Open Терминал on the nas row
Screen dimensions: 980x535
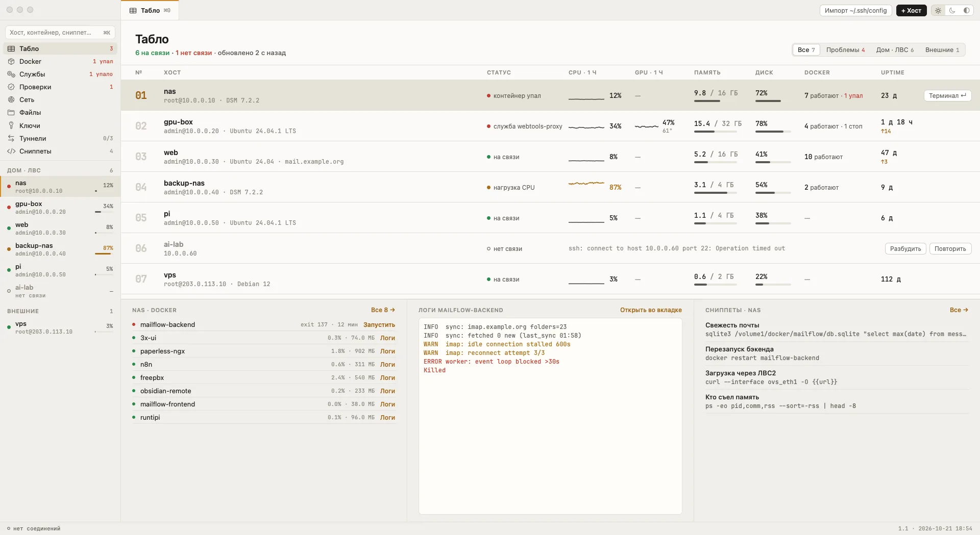coord(947,95)
